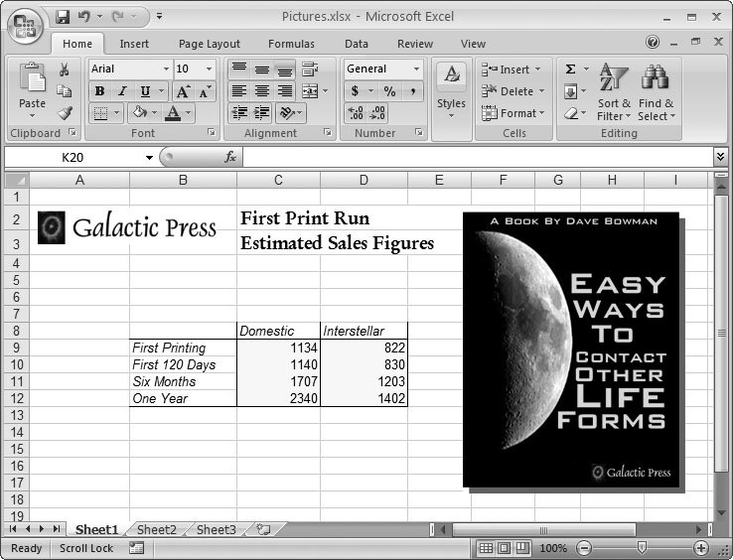Open the Sheet2 worksheet tab
Viewport: 733px width, 560px height.
(x=156, y=530)
